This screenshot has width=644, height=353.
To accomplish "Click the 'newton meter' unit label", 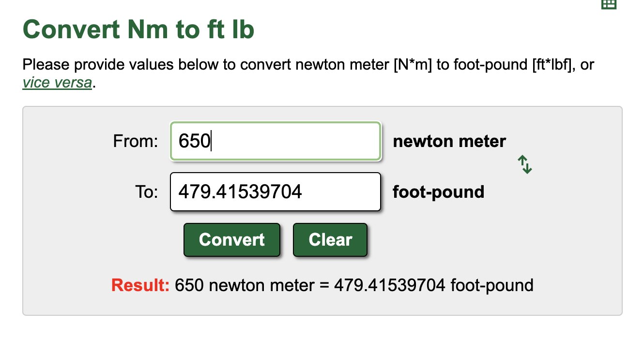I will [x=449, y=141].
